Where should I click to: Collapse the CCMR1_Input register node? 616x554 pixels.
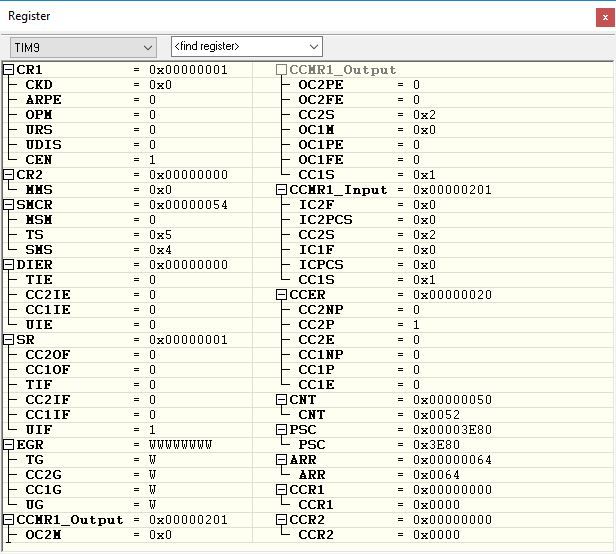coord(281,190)
